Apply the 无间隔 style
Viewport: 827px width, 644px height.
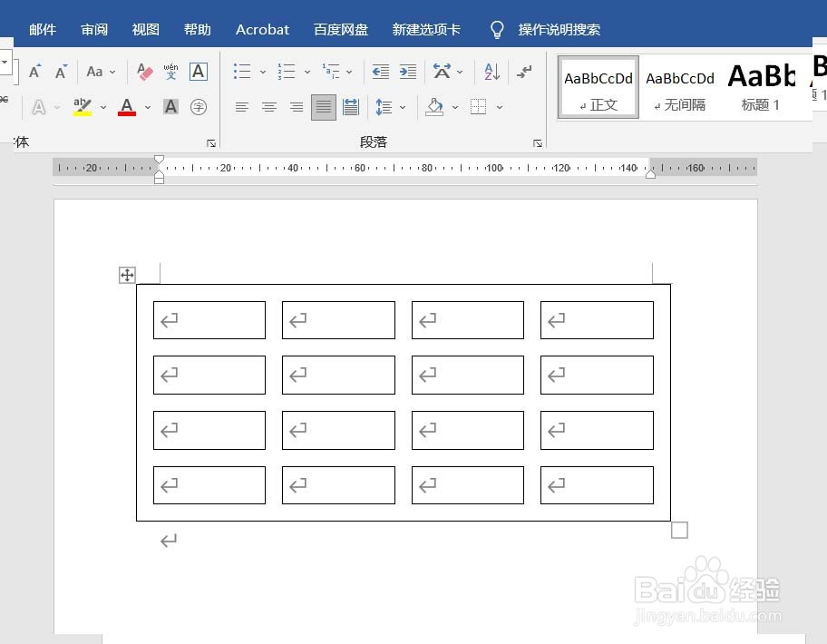tap(680, 88)
